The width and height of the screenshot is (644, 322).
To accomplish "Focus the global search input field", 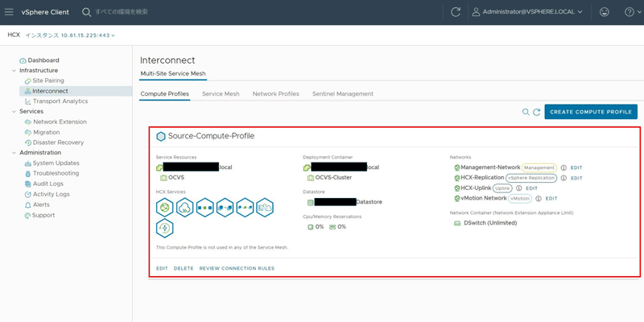I will pyautogui.click(x=122, y=12).
